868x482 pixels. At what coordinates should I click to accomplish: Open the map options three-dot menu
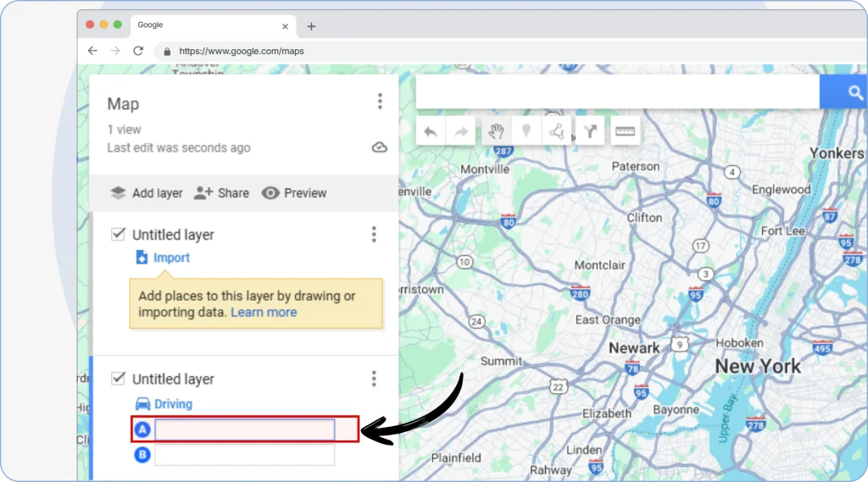point(380,102)
